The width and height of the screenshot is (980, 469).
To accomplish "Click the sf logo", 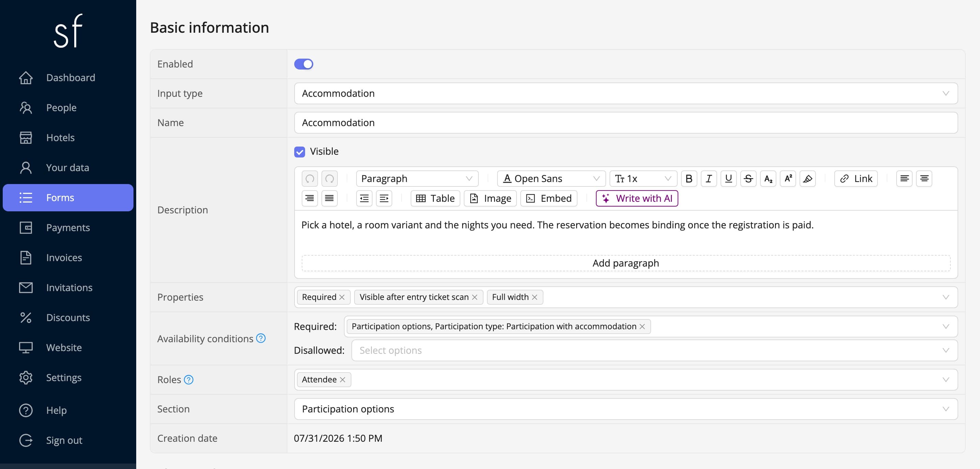I will [68, 31].
